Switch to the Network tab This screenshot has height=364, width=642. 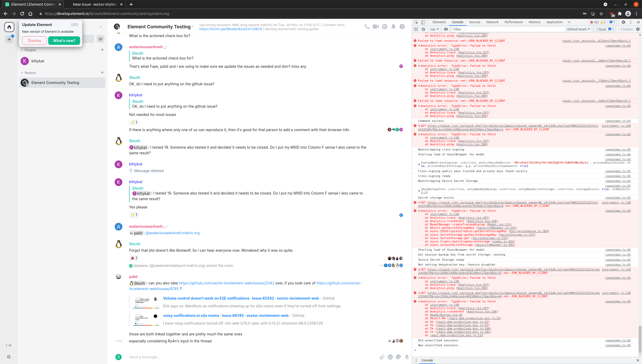tap(492, 22)
